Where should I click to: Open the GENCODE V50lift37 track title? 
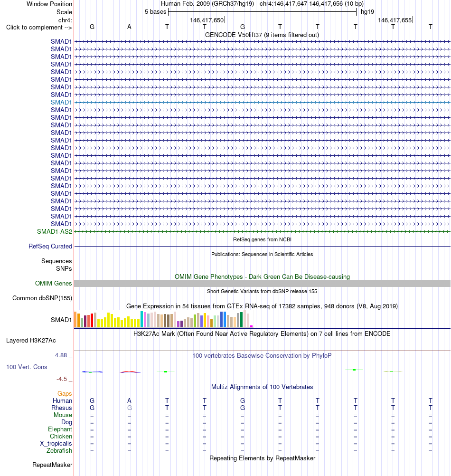262,35
